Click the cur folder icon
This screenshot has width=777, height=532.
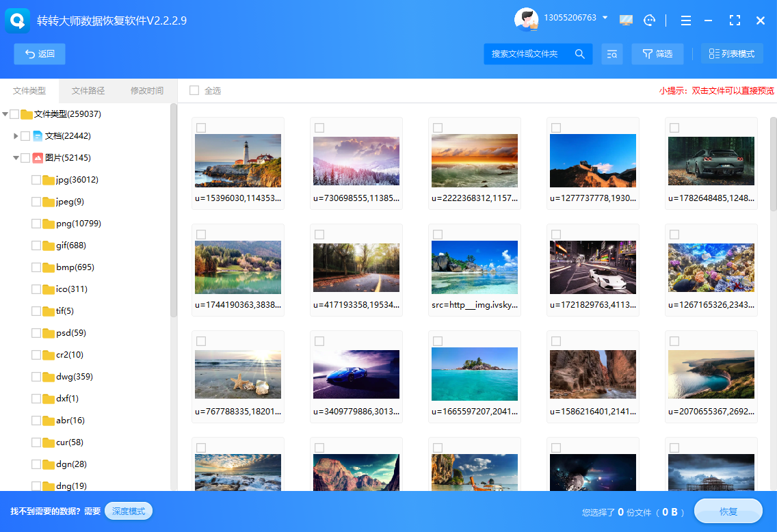coord(49,442)
